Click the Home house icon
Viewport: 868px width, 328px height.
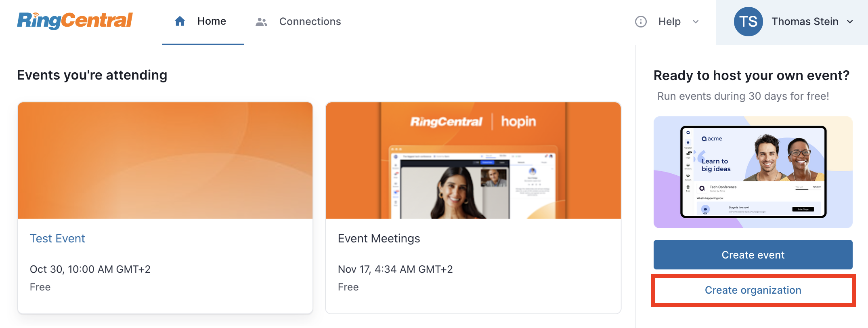coord(180,21)
